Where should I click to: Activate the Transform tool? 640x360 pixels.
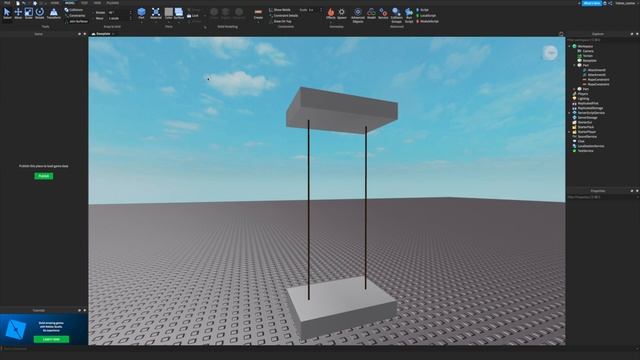53,13
